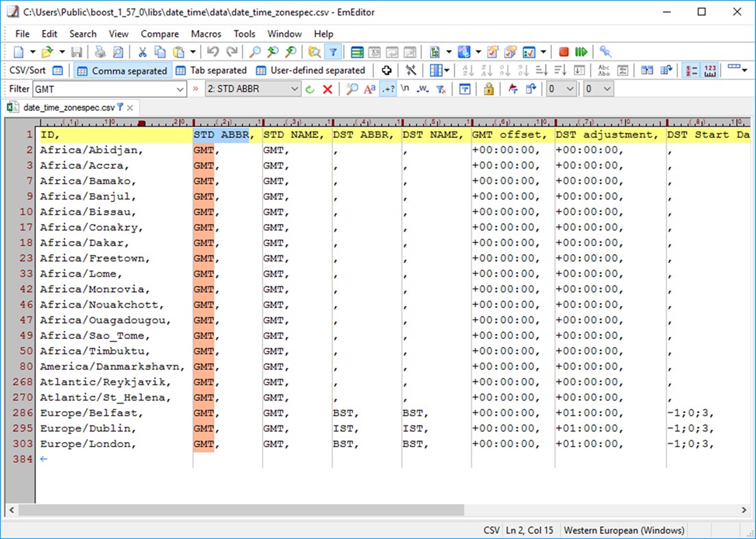Open the Macros menu
The image size is (756, 539).
pyautogui.click(x=206, y=34)
